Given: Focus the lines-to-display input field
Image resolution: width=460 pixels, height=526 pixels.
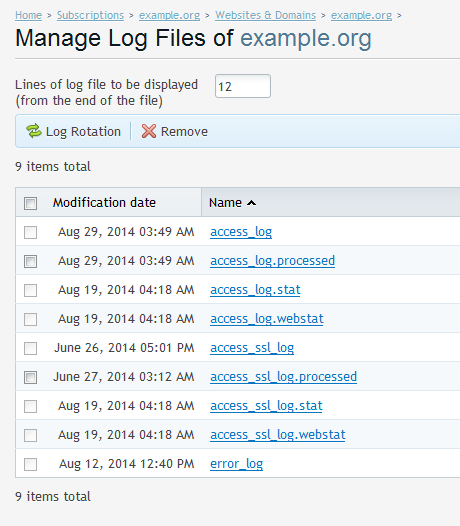Looking at the screenshot, I should 243,86.
